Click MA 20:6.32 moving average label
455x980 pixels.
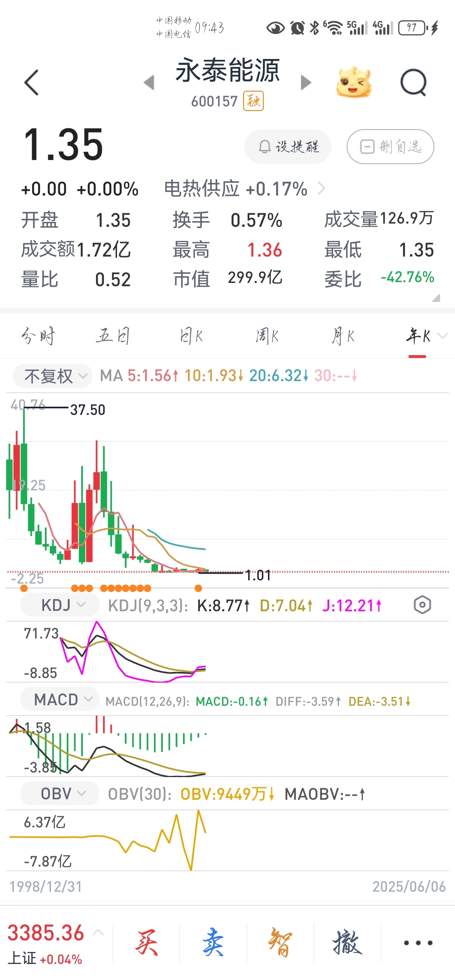[x=279, y=376]
